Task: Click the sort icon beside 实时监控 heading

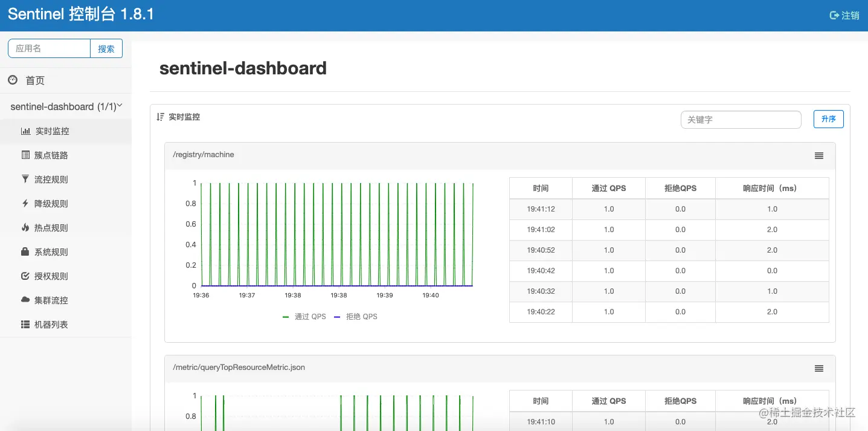Action: coord(160,117)
